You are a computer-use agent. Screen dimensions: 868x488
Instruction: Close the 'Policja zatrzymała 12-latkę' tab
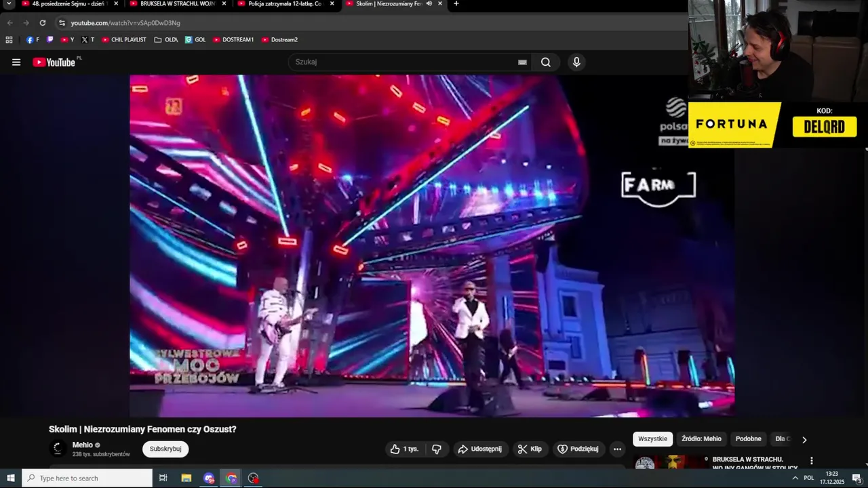pyautogui.click(x=332, y=3)
